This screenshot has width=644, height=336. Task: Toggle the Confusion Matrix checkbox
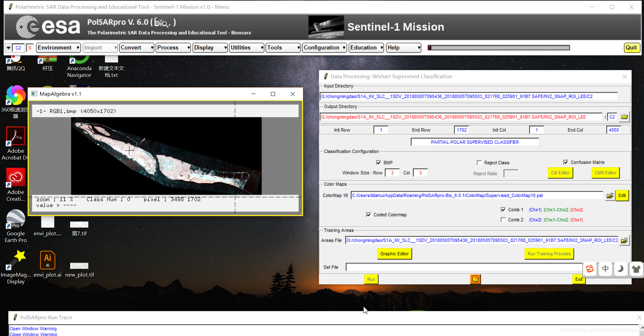(565, 162)
